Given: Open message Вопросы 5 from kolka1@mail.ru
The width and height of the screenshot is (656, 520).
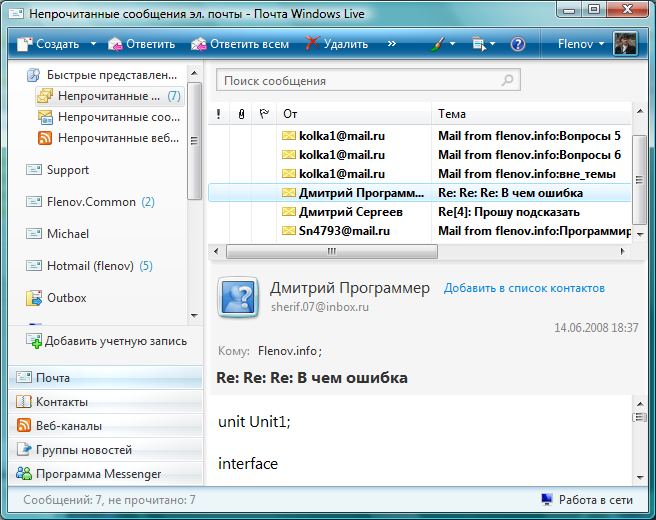Looking at the screenshot, I should [x=420, y=136].
